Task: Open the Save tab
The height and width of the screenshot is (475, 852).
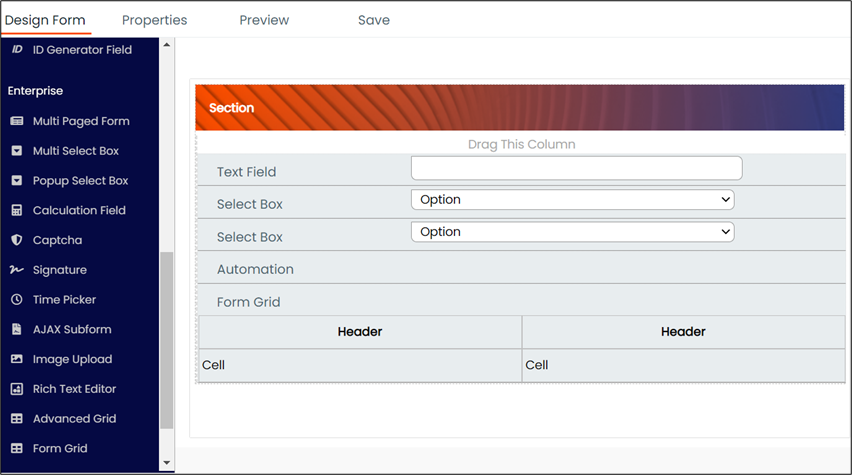Action: (x=374, y=20)
